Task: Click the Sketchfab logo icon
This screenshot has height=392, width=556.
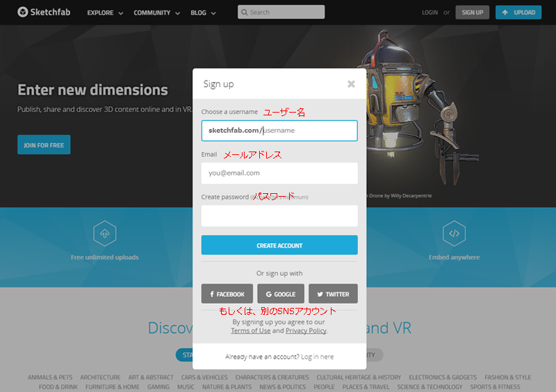Action: point(23,12)
